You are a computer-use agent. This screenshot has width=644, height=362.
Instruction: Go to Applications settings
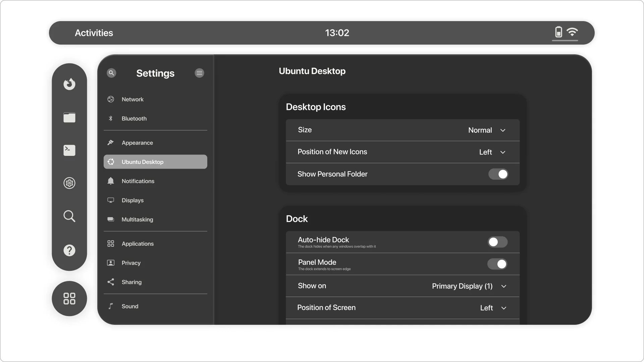coord(155,244)
